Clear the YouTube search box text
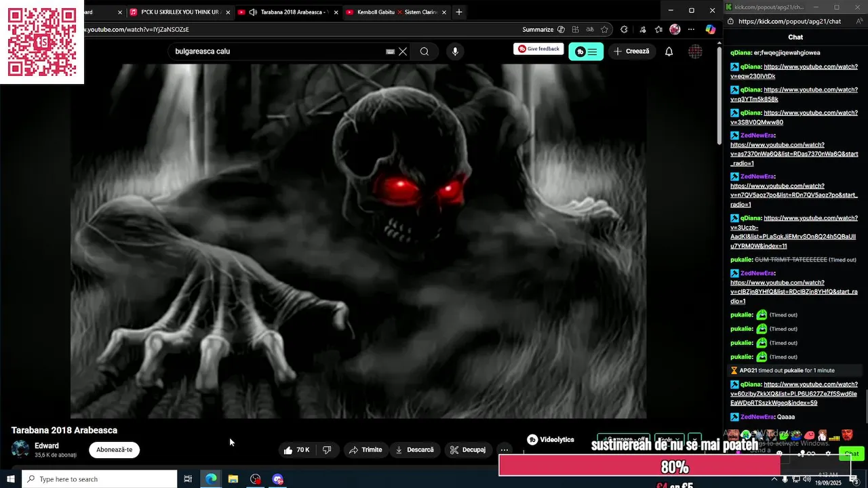Image resolution: width=868 pixels, height=488 pixels. pyautogui.click(x=403, y=52)
